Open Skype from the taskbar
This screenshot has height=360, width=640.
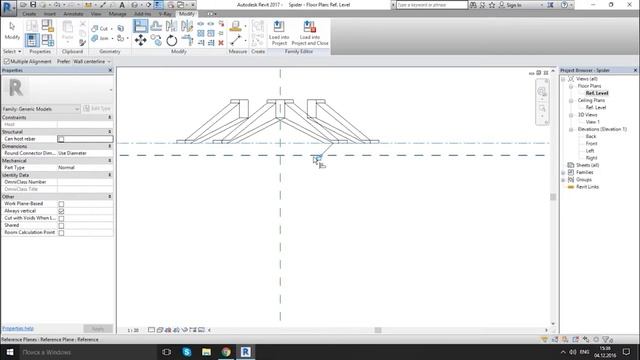click(x=187, y=352)
